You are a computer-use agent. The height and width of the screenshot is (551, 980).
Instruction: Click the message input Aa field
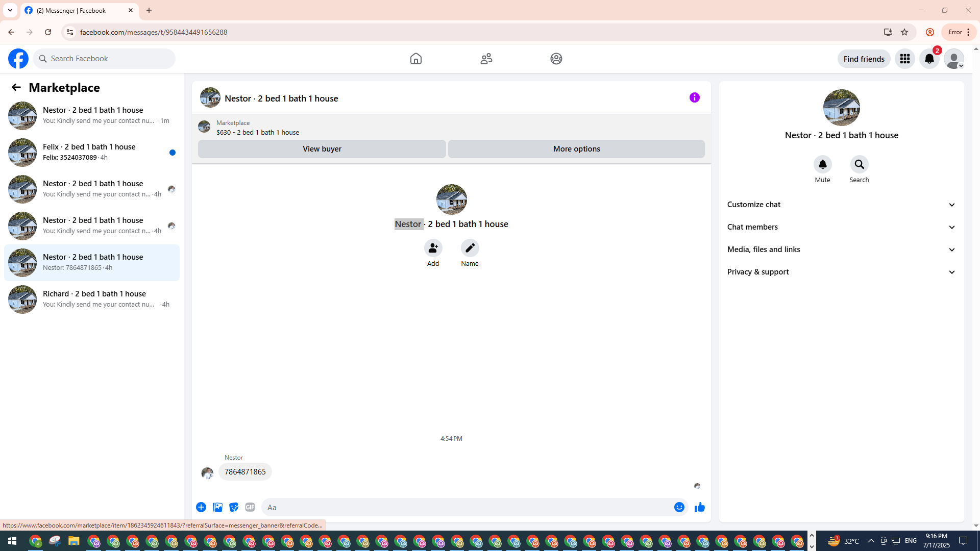tap(467, 507)
